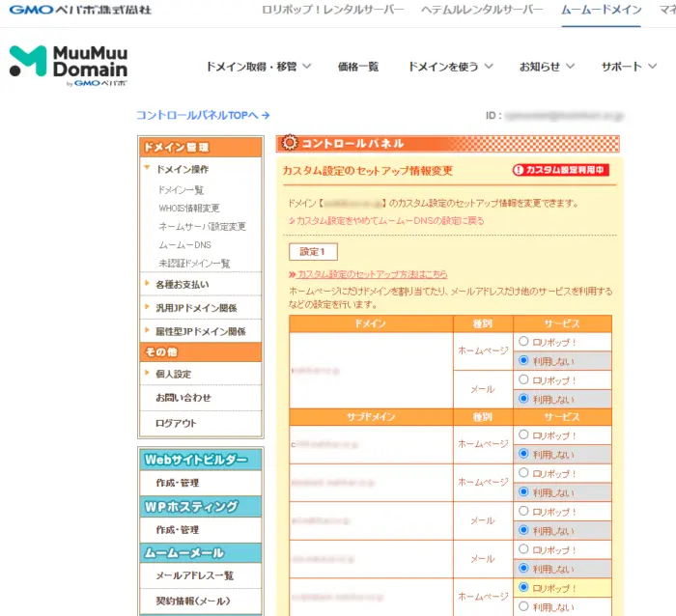
Task: Open the ロリポップ！レンタルサーバー top link
Action: [333, 10]
